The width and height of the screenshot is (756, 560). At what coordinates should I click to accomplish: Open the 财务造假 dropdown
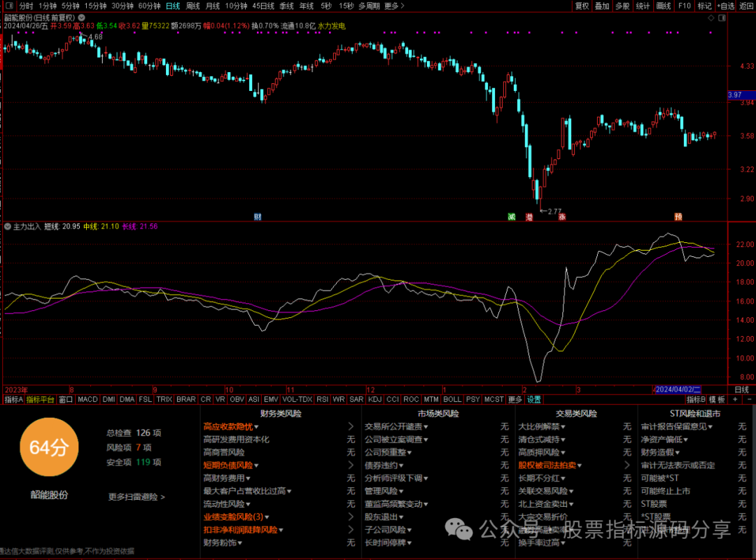(660, 452)
